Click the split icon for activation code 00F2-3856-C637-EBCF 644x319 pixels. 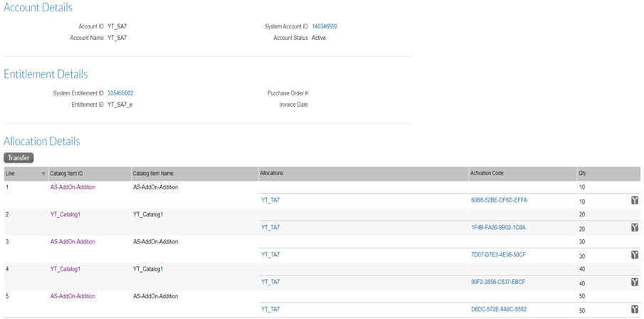point(635,282)
